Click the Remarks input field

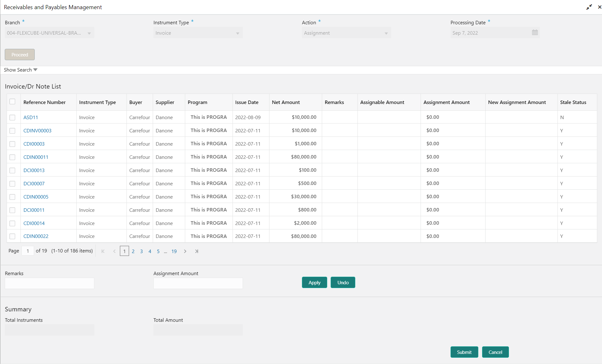50,283
